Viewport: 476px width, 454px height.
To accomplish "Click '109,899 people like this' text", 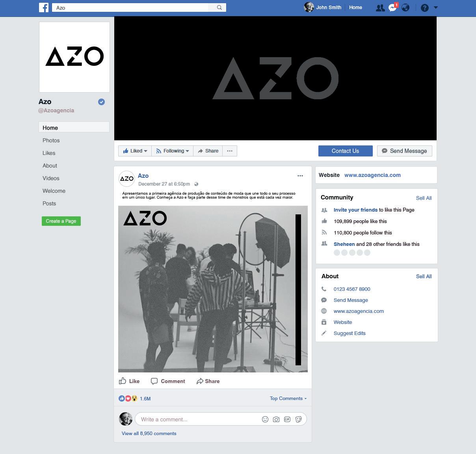I will tap(360, 221).
